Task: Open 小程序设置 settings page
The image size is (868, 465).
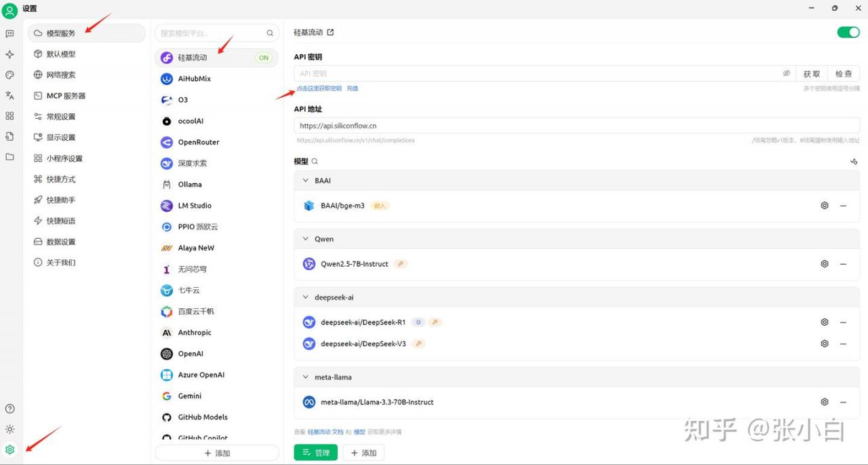Action: tap(86, 158)
